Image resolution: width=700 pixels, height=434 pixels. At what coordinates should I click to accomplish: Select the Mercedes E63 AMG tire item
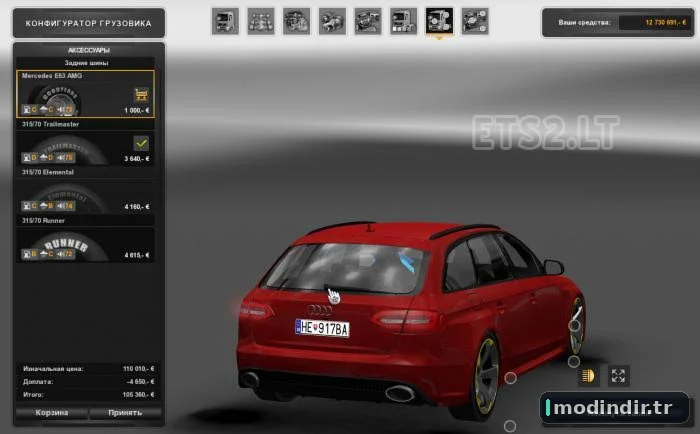(x=85, y=94)
